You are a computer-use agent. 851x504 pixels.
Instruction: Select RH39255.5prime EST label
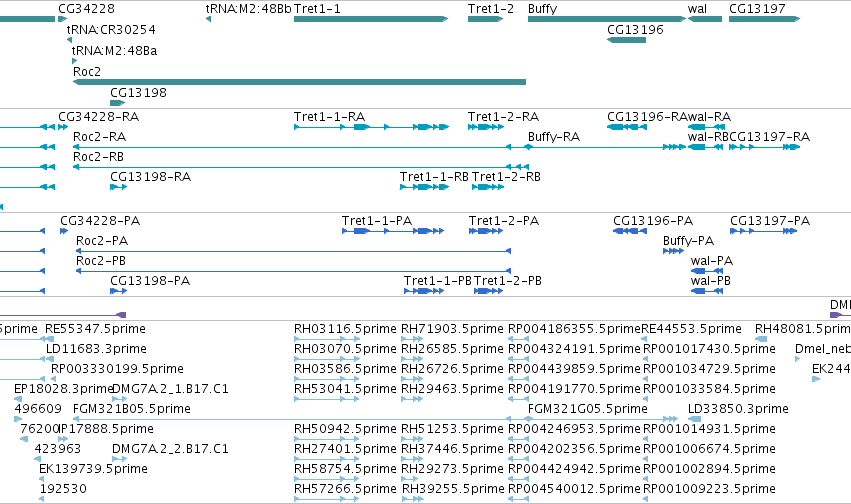pos(453,489)
